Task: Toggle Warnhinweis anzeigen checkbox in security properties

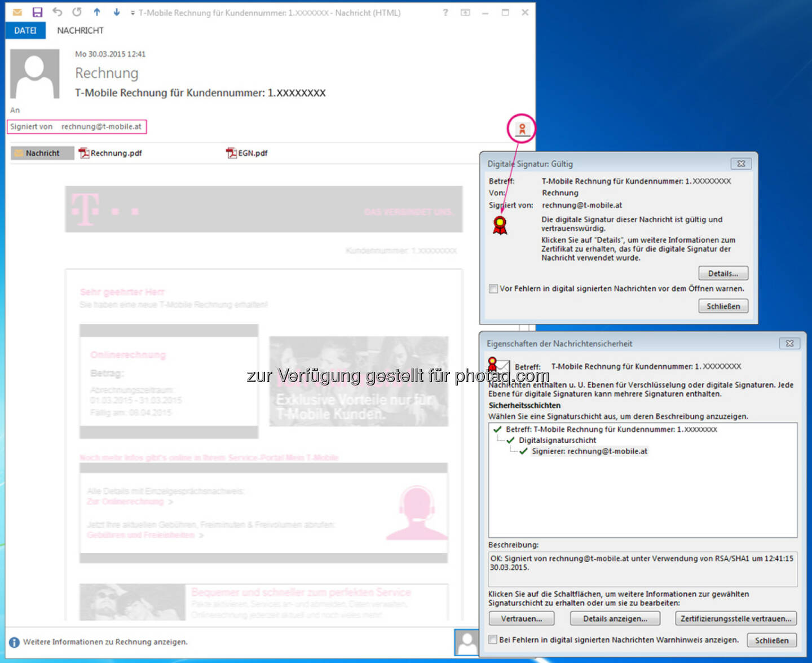Action: 493,640
